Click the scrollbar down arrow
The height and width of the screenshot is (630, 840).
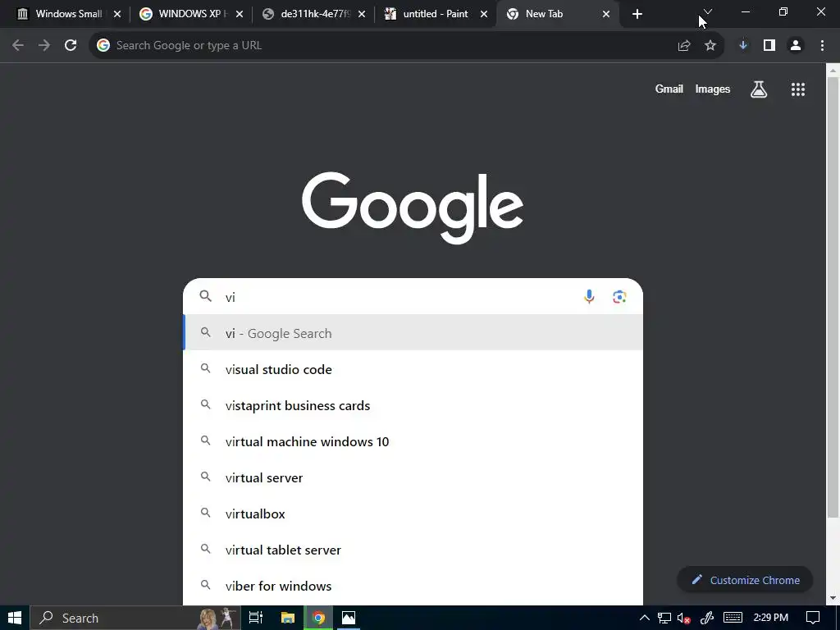[833, 598]
